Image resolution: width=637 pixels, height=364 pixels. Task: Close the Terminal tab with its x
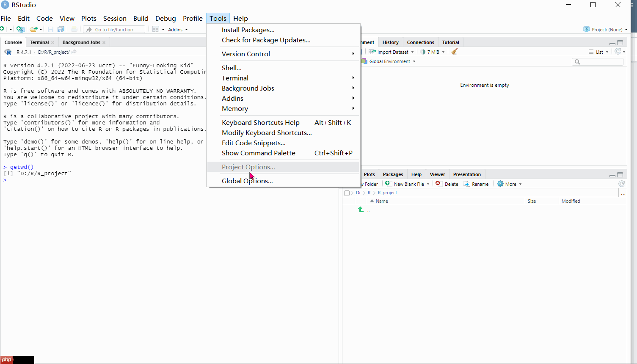click(52, 42)
